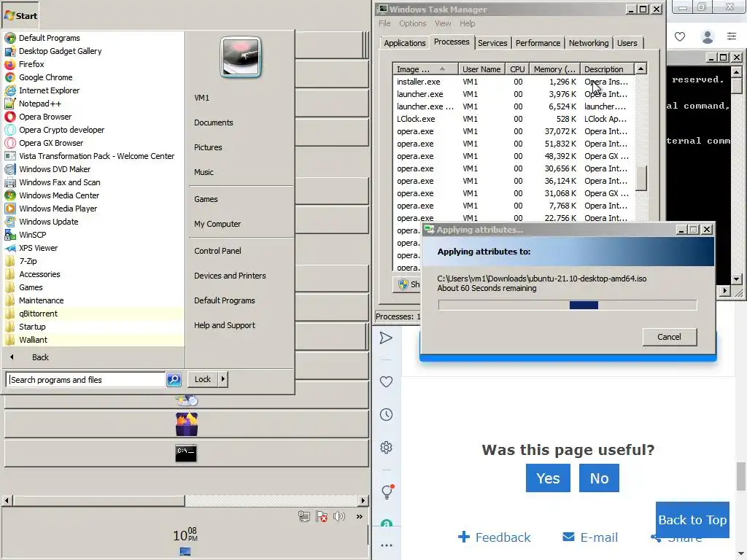The width and height of the screenshot is (747, 560).
Task: Open Opera sidebar settings gear icon
Action: 387,447
